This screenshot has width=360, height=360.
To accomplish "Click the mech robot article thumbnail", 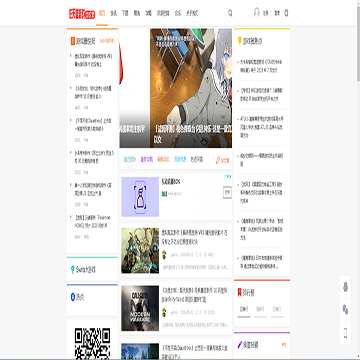I will (140, 251).
